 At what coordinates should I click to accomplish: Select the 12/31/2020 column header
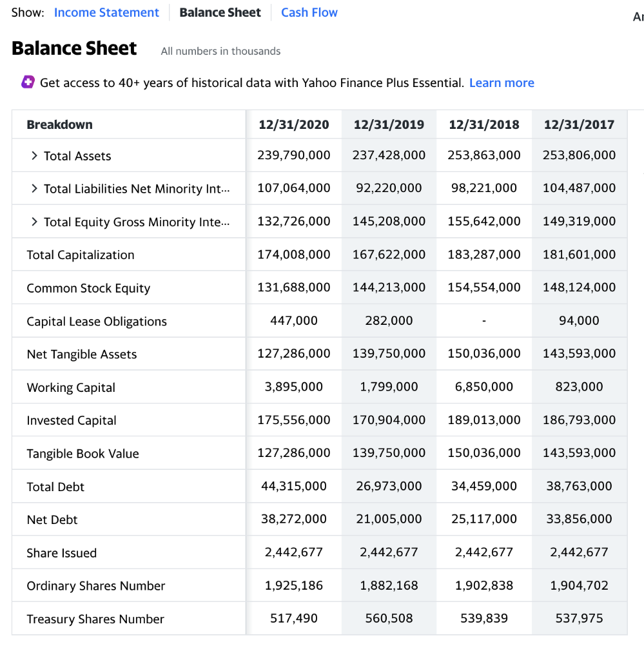(294, 124)
